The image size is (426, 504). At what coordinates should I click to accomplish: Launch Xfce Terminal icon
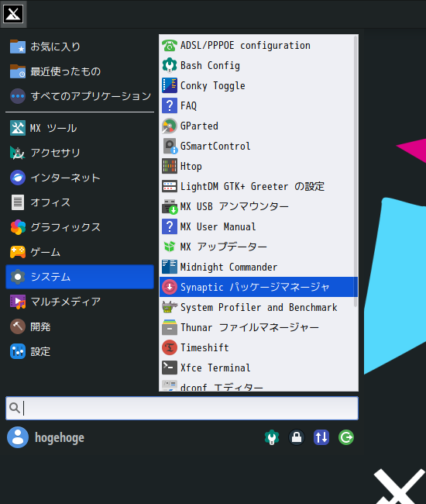coord(170,368)
